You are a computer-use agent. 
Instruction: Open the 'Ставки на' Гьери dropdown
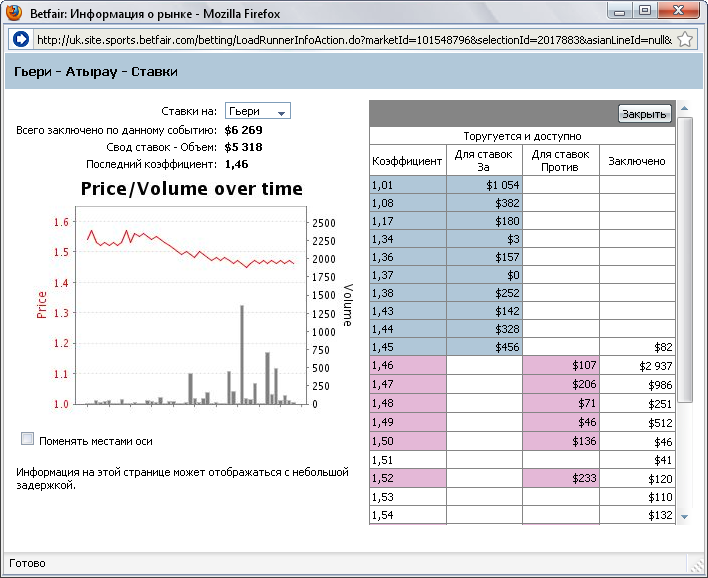click(257, 111)
